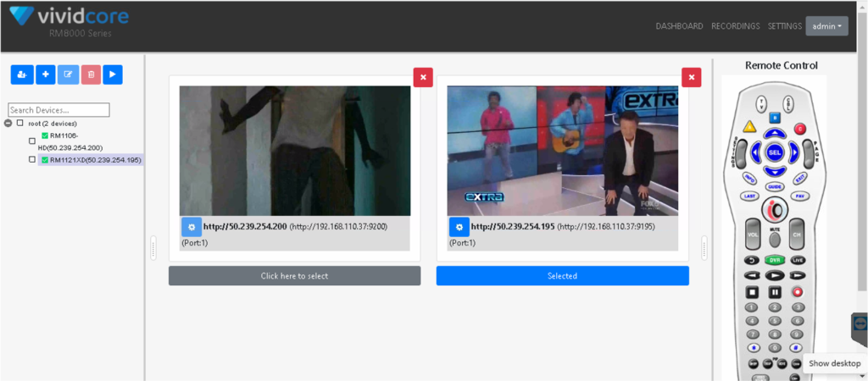Click the blue Selected button
This screenshot has height=381, width=868.
563,276
